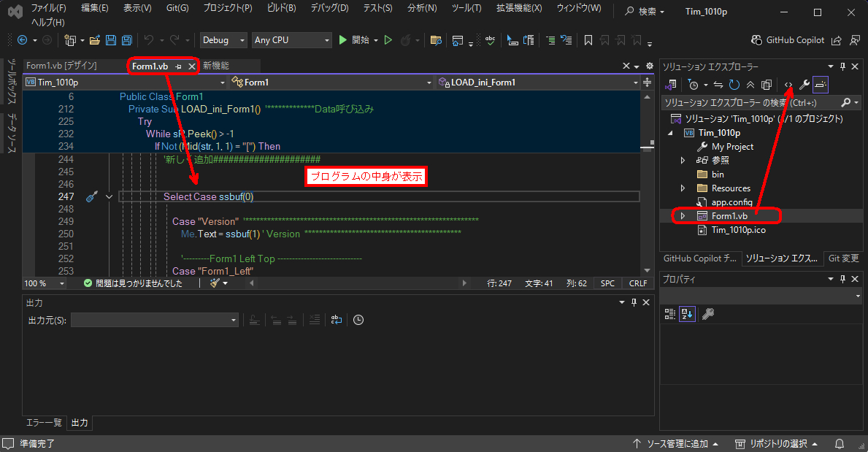This screenshot has width=868, height=452.
Task: Click the Save All toolbar icon
Action: click(126, 40)
